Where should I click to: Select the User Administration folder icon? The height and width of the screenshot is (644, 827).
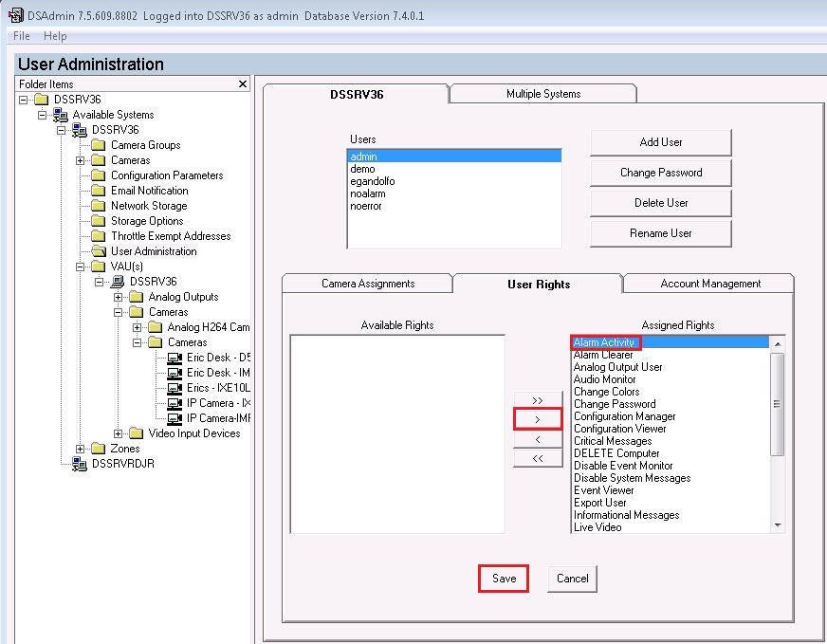[99, 251]
